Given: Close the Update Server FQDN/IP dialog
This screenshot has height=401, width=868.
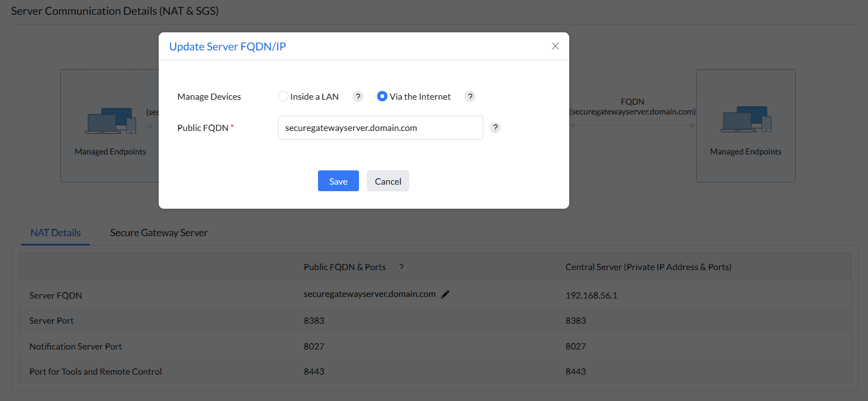Looking at the screenshot, I should pos(555,46).
